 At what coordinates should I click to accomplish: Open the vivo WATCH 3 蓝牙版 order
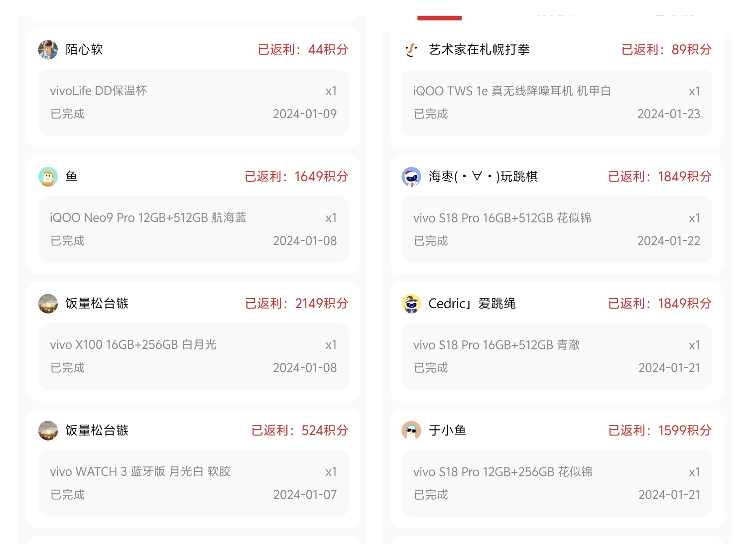(194, 483)
